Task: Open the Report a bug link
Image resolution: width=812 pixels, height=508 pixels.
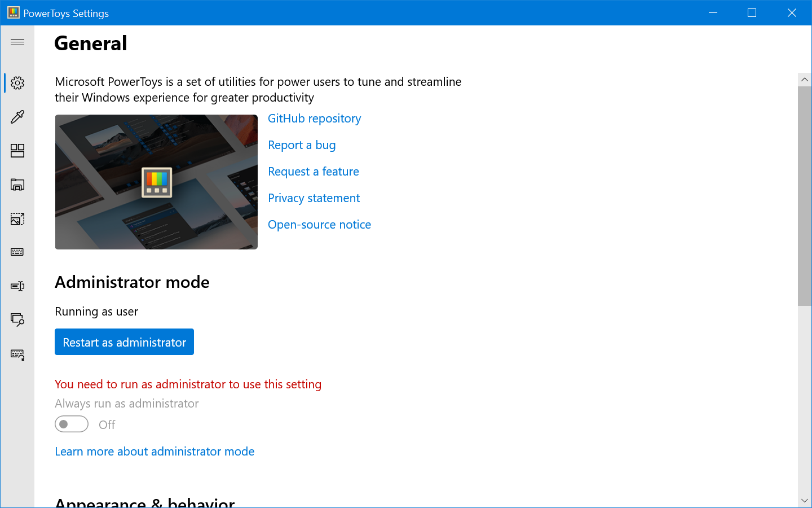Action: click(302, 145)
